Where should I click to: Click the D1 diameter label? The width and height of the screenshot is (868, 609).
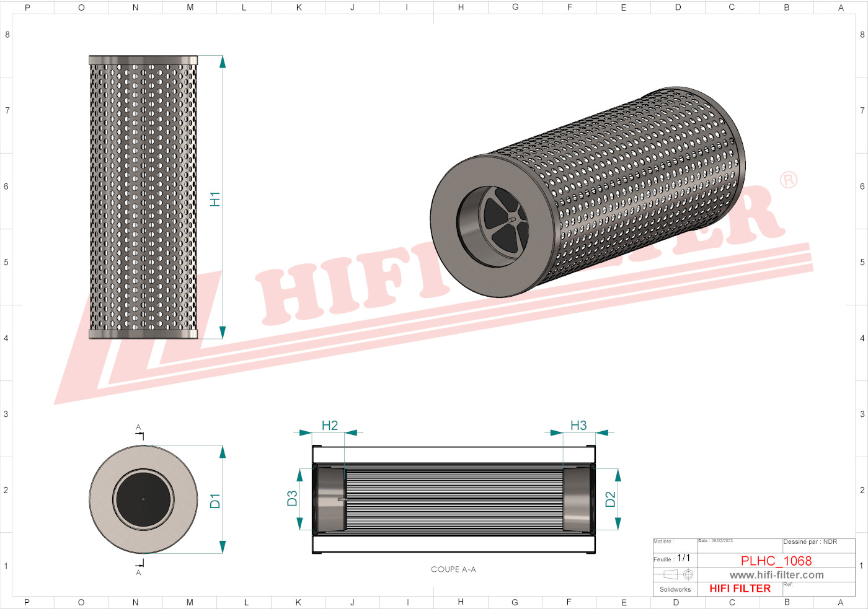tap(215, 501)
